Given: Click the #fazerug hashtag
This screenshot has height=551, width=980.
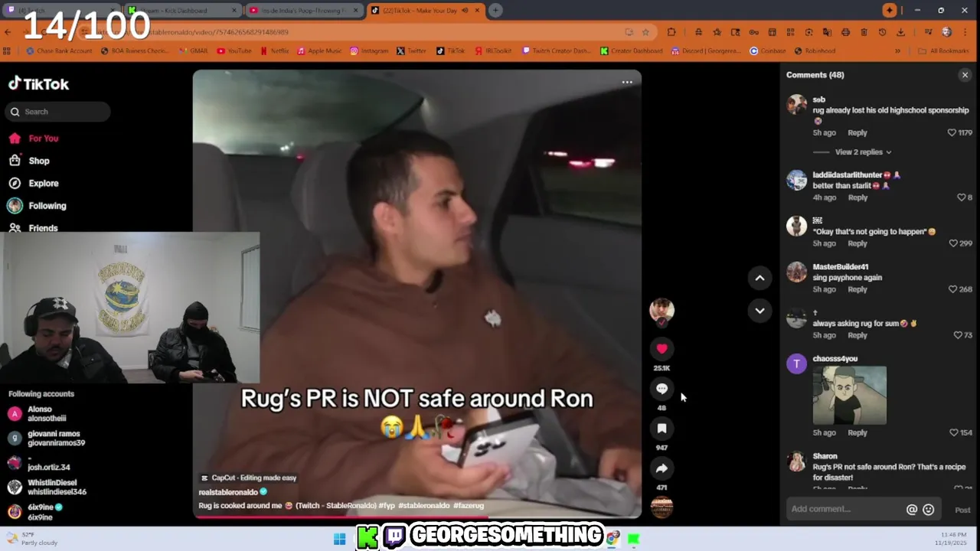Looking at the screenshot, I should click(x=469, y=506).
